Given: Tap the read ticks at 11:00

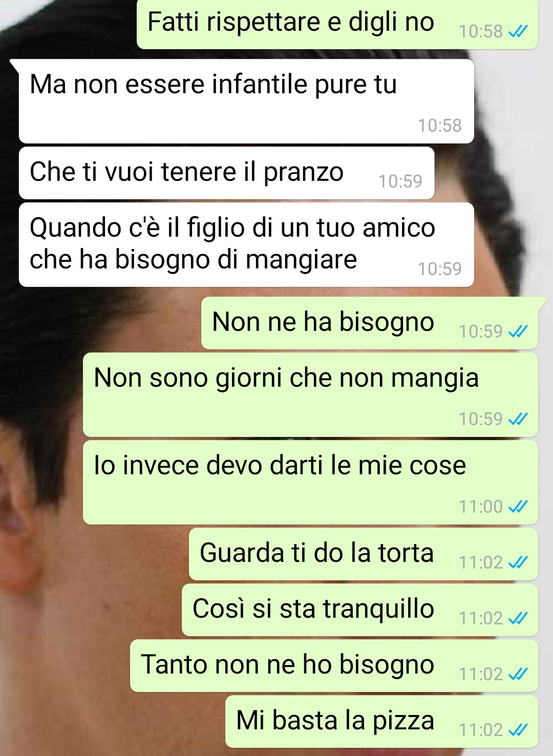Looking at the screenshot, I should (517, 507).
